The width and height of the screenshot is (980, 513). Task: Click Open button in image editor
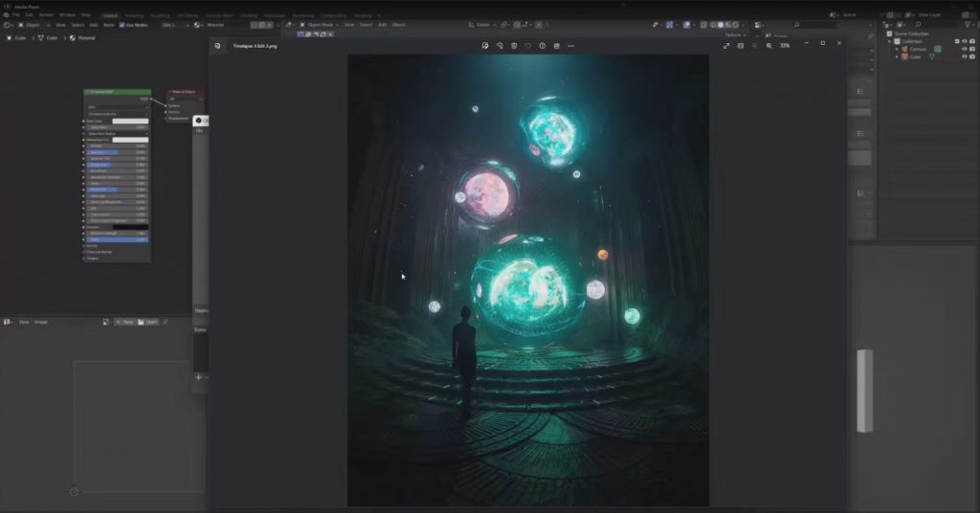tap(148, 322)
